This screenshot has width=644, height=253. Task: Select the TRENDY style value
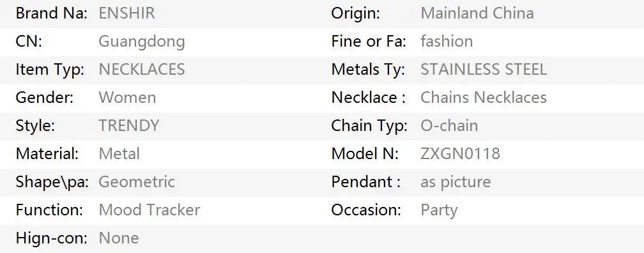tap(129, 125)
